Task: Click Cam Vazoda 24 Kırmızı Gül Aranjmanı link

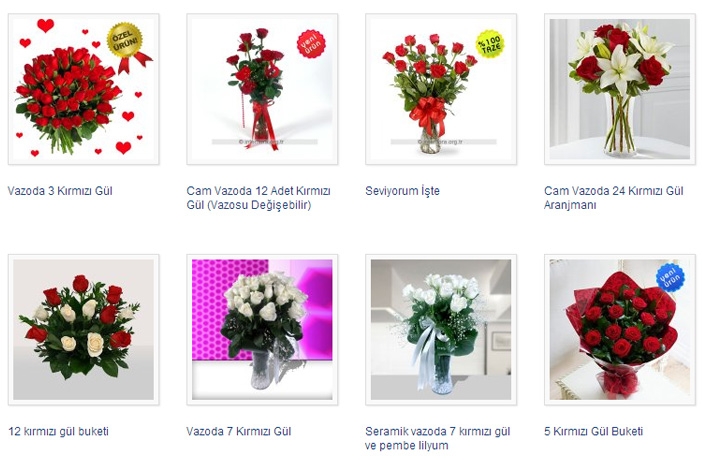Action: (614, 198)
